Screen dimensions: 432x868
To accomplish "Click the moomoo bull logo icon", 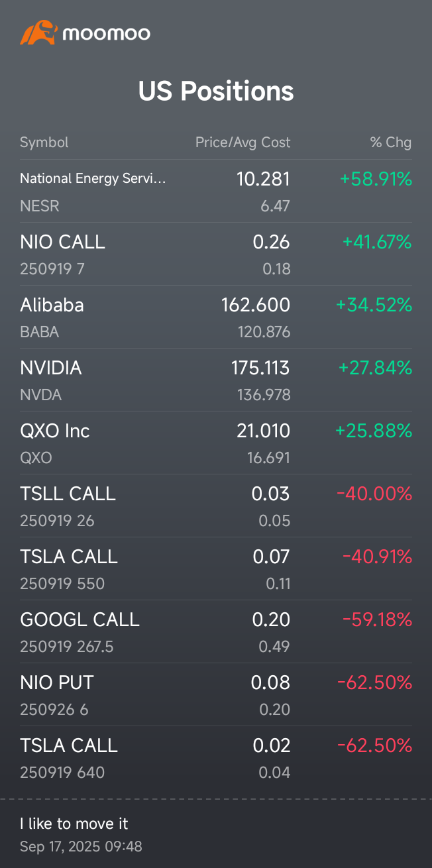I will [38, 32].
